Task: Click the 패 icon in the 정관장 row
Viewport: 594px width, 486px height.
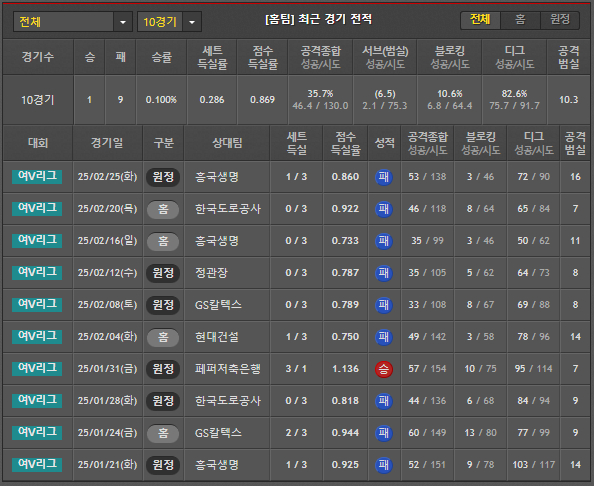Action: pos(383,273)
